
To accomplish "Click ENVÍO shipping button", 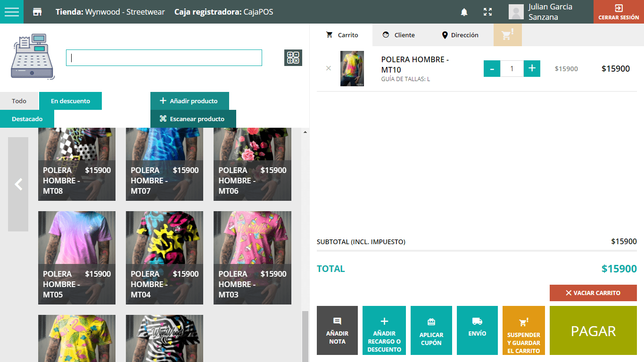I will coord(477,330).
